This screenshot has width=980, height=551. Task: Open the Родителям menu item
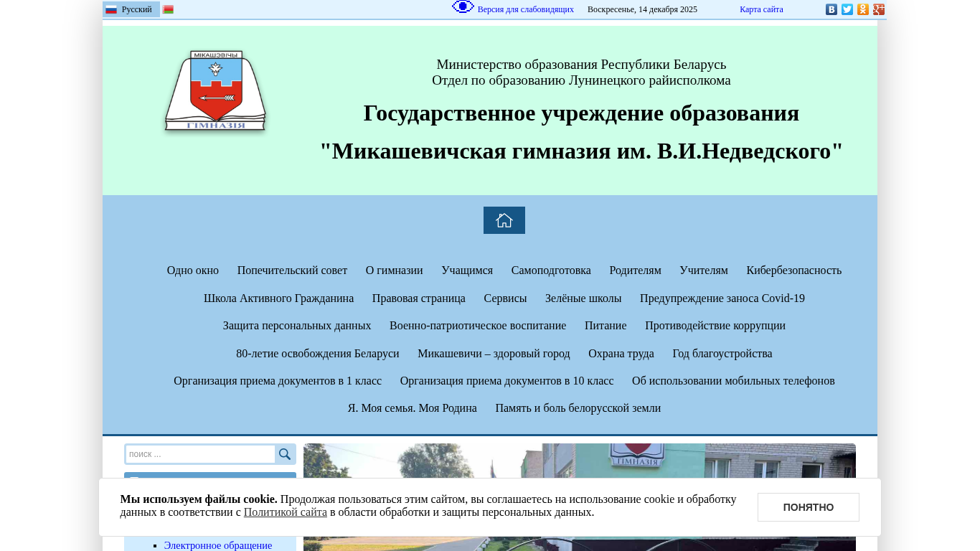click(636, 270)
